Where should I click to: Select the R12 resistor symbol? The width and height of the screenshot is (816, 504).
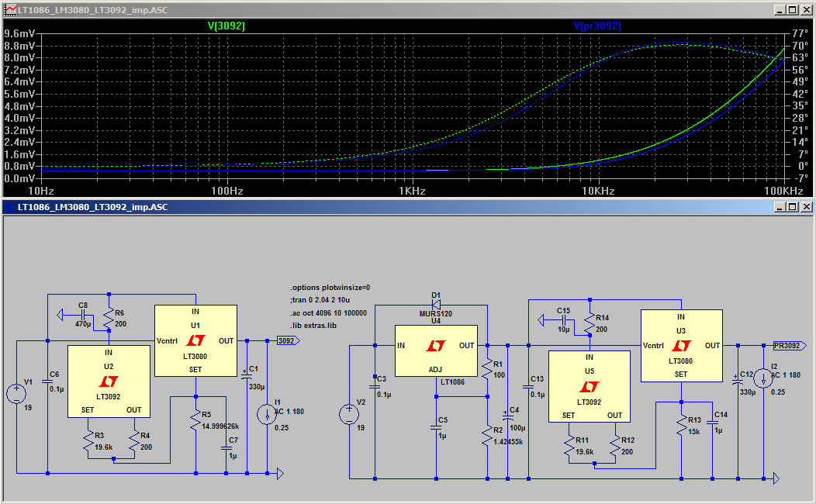pyautogui.click(x=615, y=445)
